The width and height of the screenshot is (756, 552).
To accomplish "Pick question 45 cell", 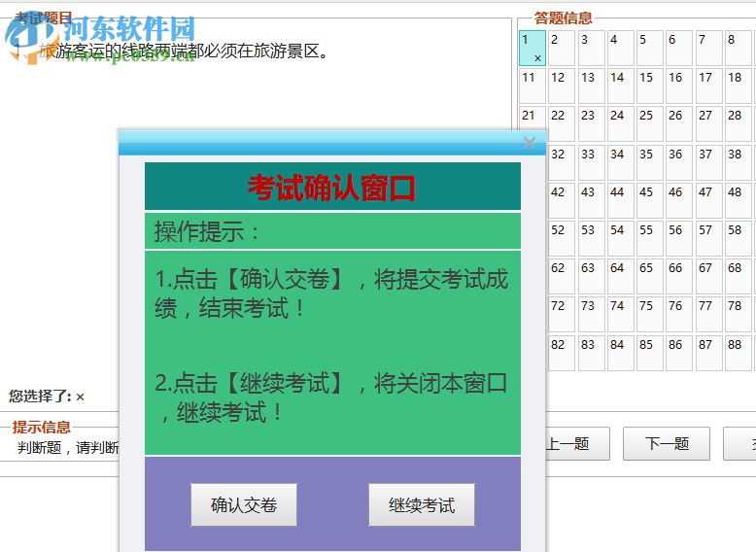I will point(650,201).
